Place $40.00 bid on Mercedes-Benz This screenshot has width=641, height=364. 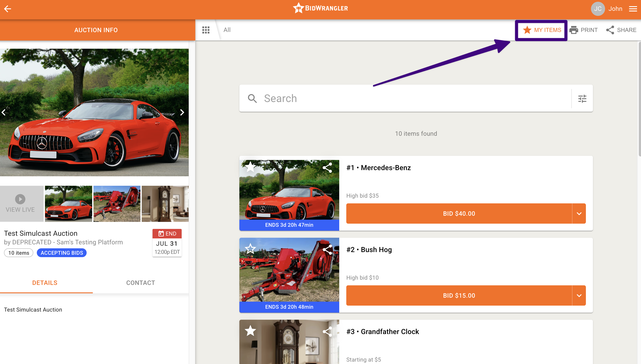[459, 214]
